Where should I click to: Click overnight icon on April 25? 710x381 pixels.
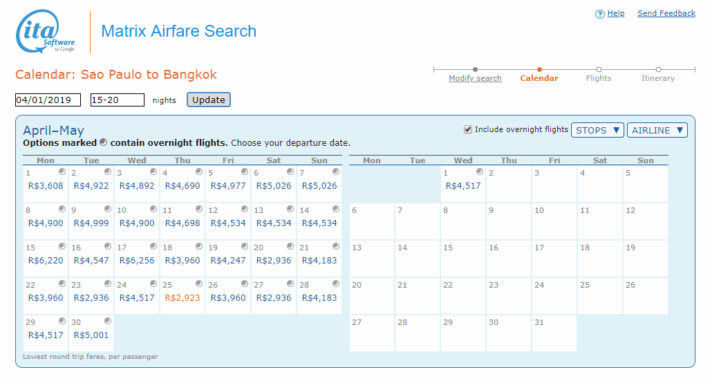[x=199, y=284]
